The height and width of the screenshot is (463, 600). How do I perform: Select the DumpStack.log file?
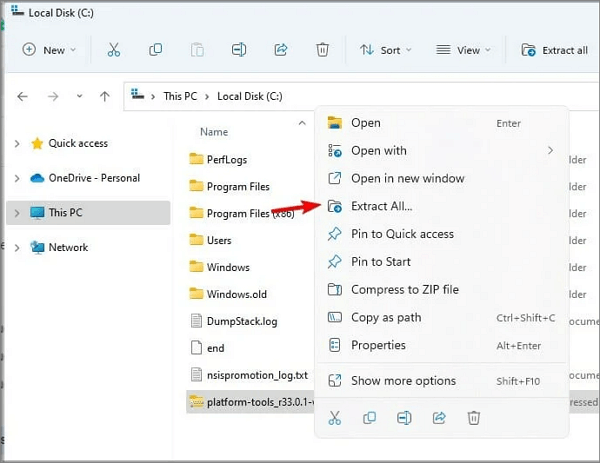tap(242, 321)
